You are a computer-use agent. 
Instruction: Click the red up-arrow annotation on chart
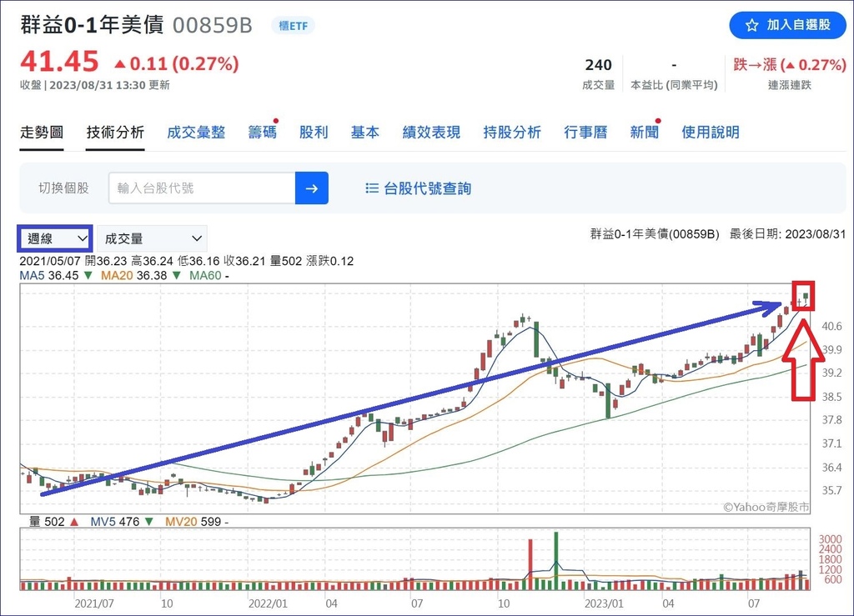tap(803, 360)
